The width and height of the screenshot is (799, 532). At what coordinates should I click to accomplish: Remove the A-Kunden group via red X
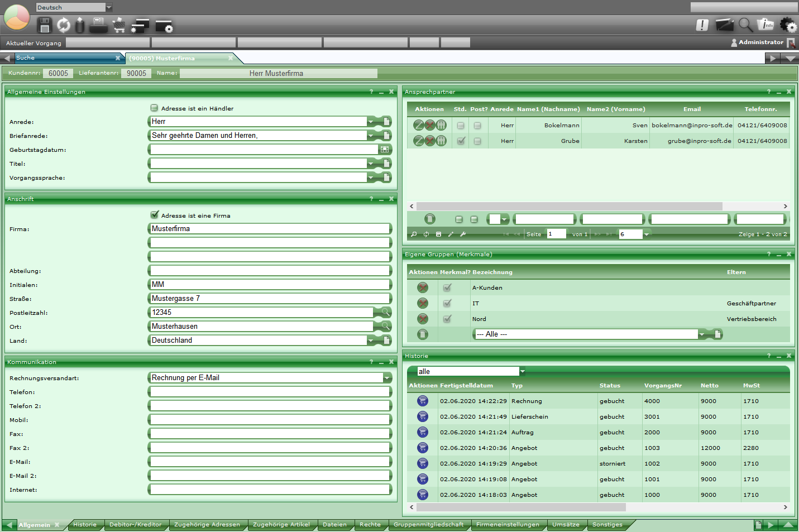(x=423, y=288)
